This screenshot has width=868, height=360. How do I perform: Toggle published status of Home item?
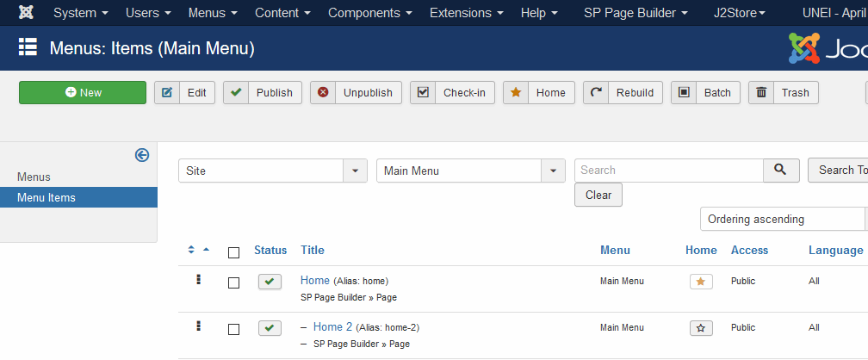coord(270,282)
